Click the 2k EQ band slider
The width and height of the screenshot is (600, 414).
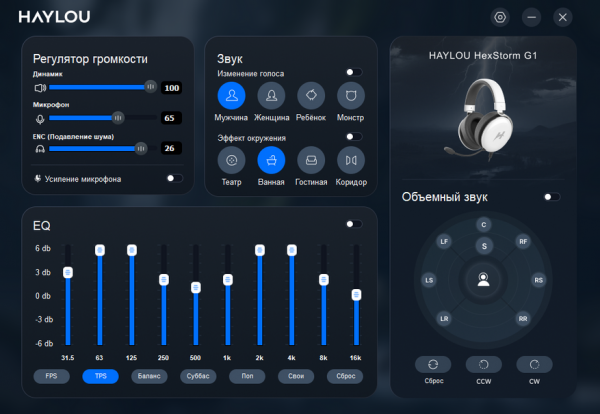click(260, 250)
